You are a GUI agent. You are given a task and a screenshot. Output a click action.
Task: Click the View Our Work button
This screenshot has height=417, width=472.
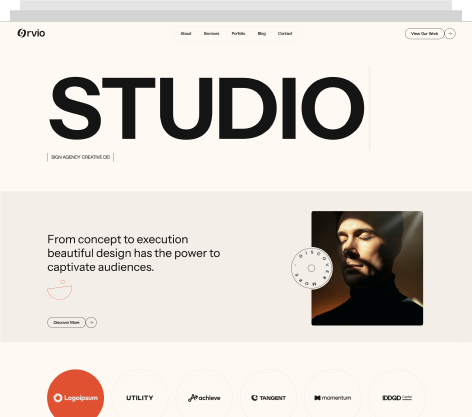424,34
